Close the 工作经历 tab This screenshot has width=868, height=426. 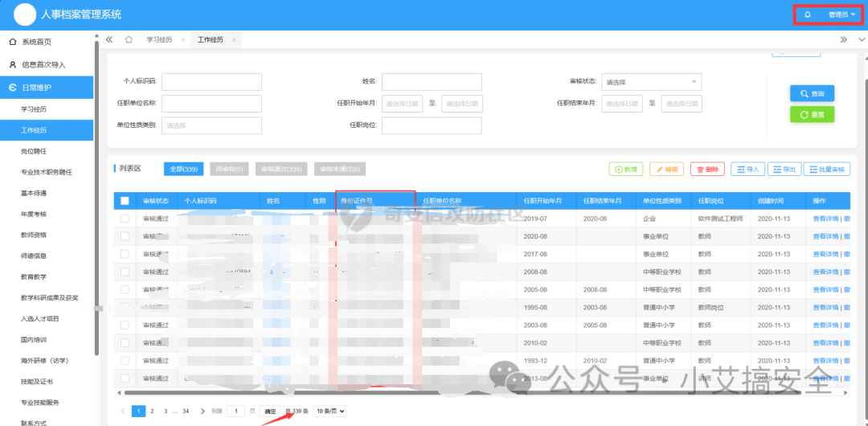(234, 40)
